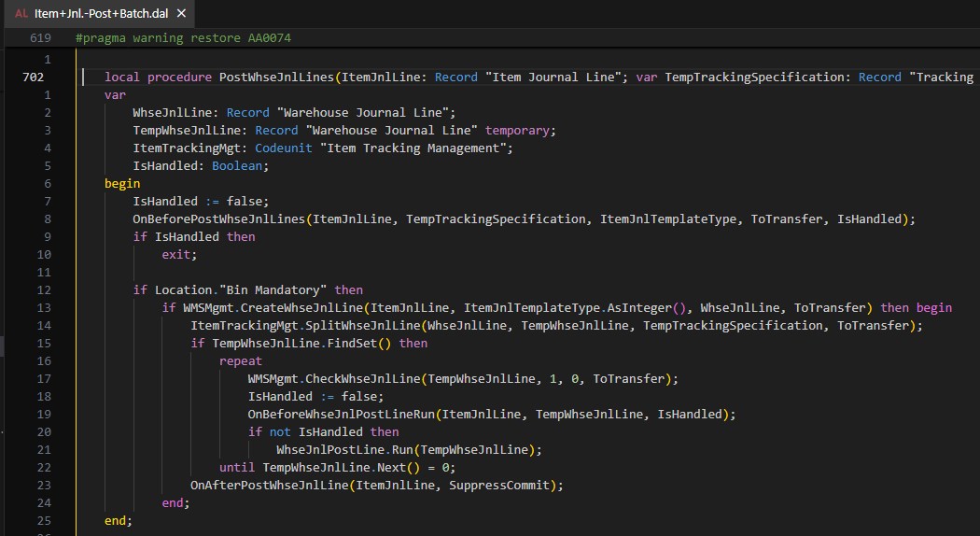Click the 'repeat' keyword

tap(241, 361)
